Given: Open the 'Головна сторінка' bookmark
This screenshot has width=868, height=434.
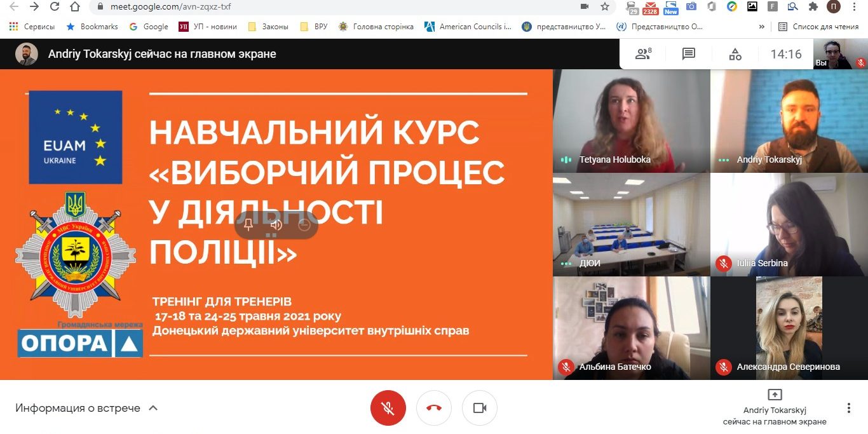Looking at the screenshot, I should (376, 27).
